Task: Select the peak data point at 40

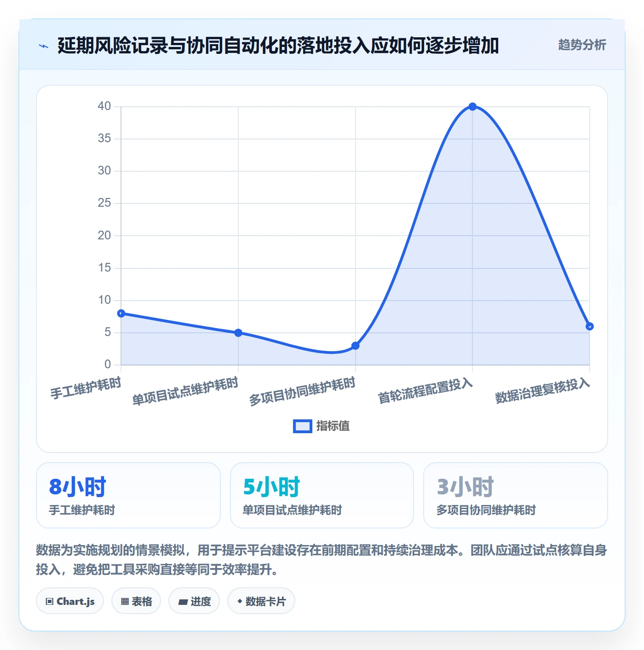Action: click(472, 107)
